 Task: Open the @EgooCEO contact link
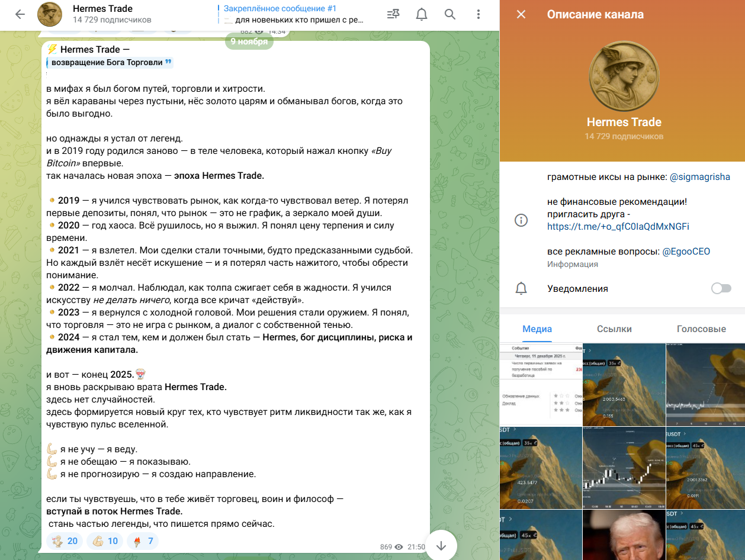click(686, 251)
